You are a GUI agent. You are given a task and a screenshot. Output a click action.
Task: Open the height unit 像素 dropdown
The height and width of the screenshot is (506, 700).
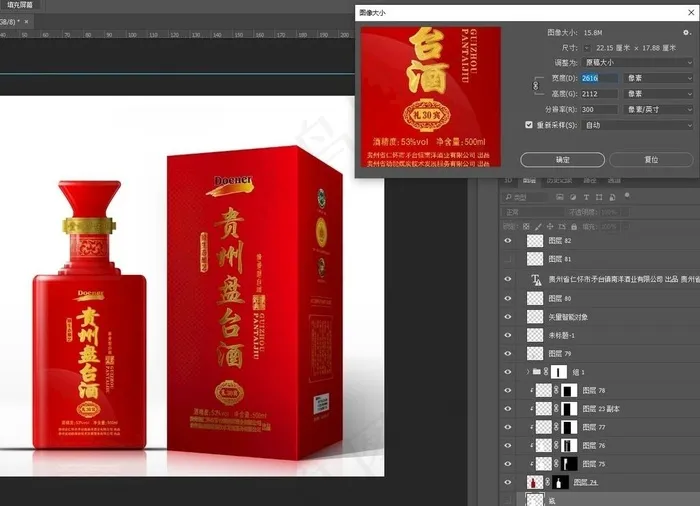[658, 94]
